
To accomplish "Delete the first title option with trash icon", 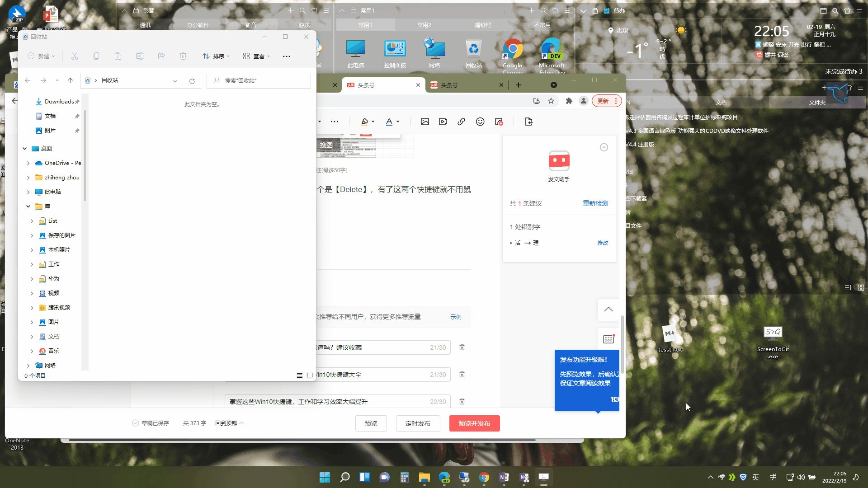I will 462,347.
